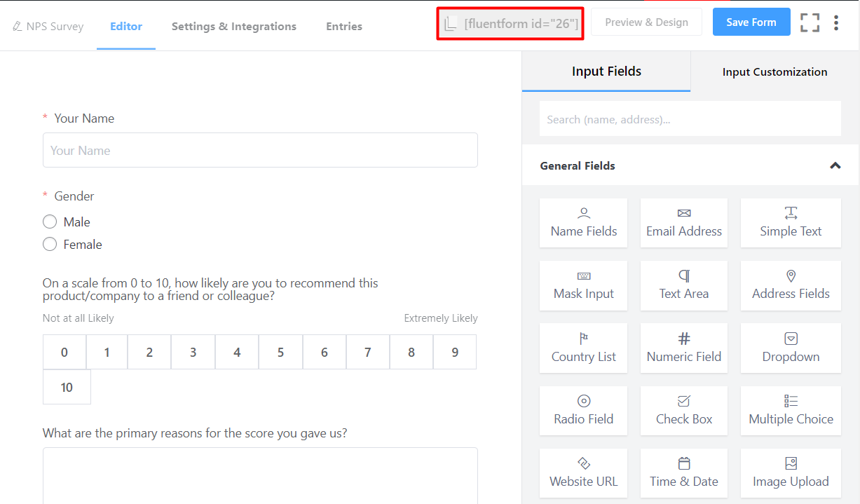
Task: Add a Check Box field to the form
Action: pos(683,410)
